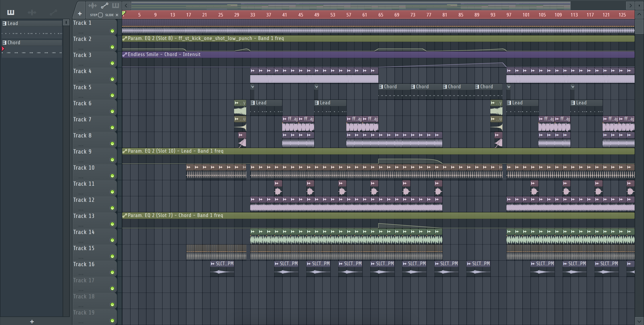Open clip menu arrow at bar 113 on Track 5
The height and width of the screenshot is (325, 644).
[573, 87]
